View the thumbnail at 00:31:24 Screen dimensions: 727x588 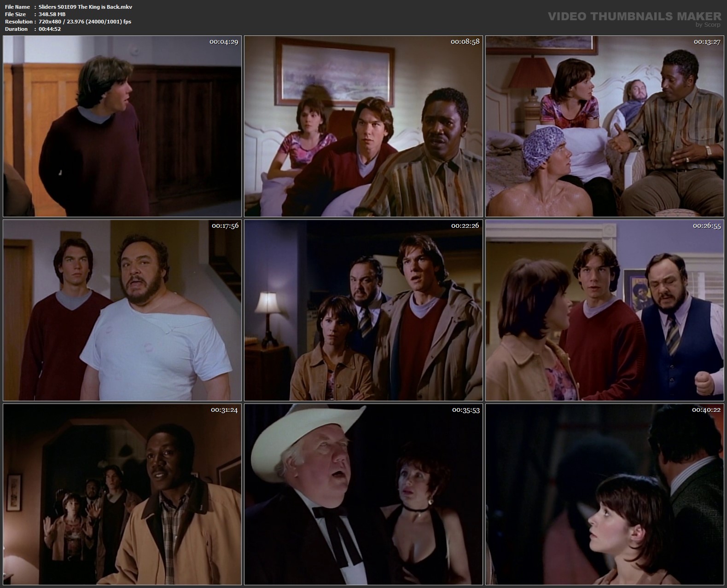coord(122,495)
